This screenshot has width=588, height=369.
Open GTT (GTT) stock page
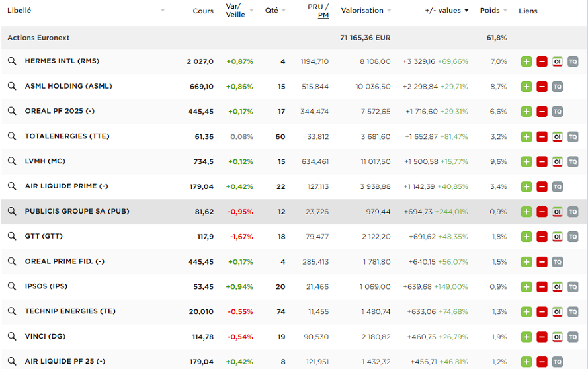[44, 236]
